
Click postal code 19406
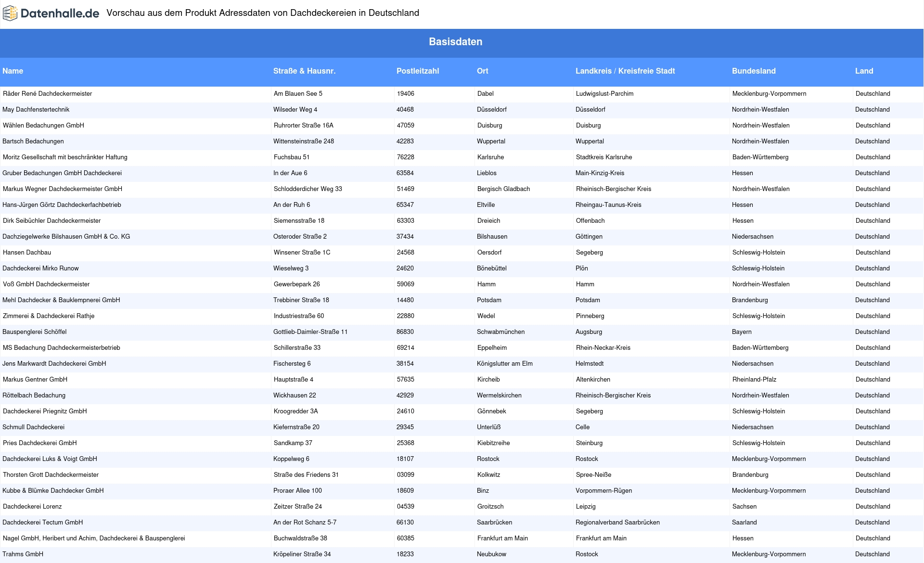[405, 94]
